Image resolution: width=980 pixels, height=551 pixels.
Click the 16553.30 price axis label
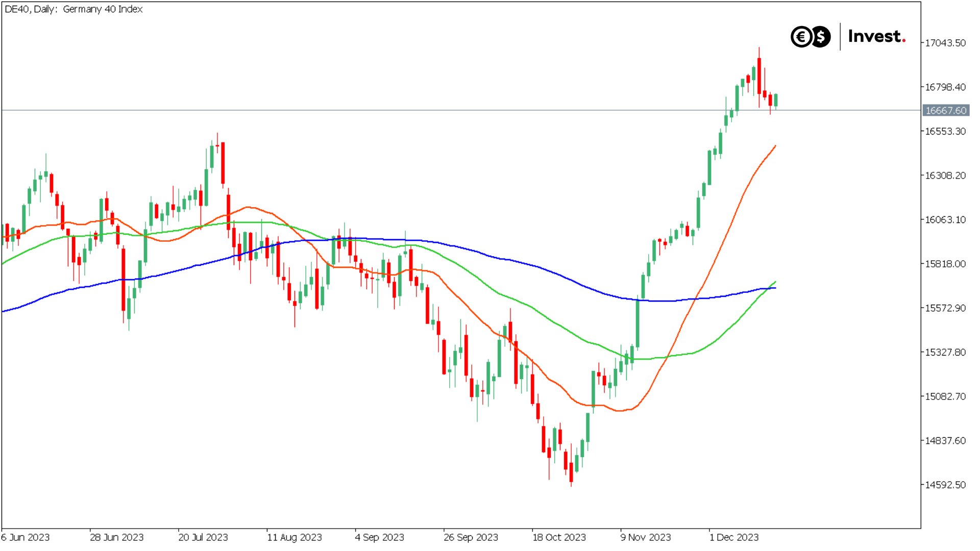[x=945, y=132]
